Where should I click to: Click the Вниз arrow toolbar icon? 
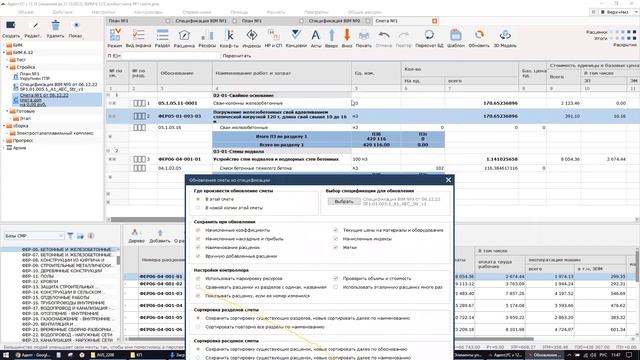click(x=347, y=35)
